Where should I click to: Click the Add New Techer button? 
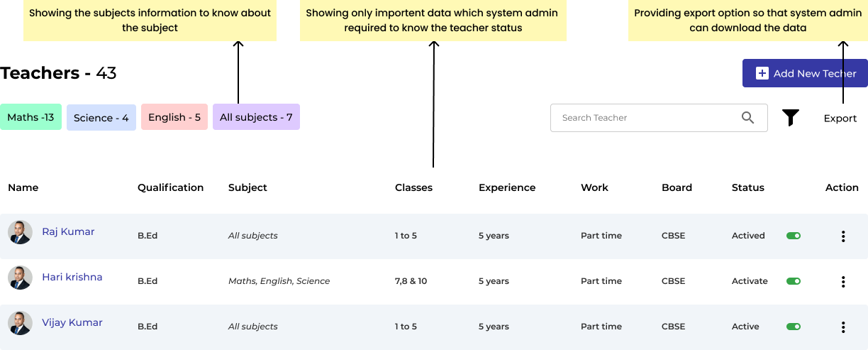tap(805, 73)
